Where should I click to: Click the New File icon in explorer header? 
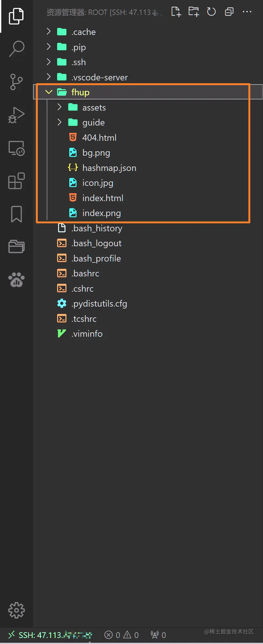tap(176, 12)
